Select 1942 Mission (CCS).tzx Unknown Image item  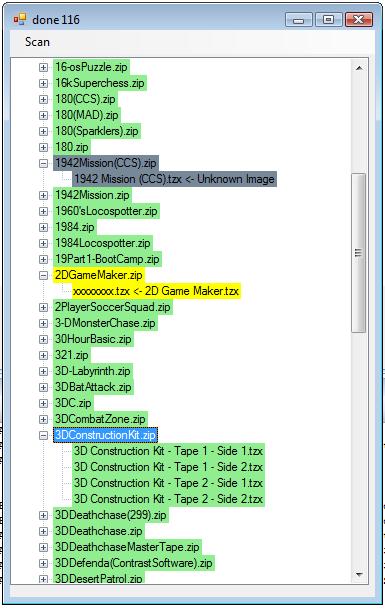(174, 179)
